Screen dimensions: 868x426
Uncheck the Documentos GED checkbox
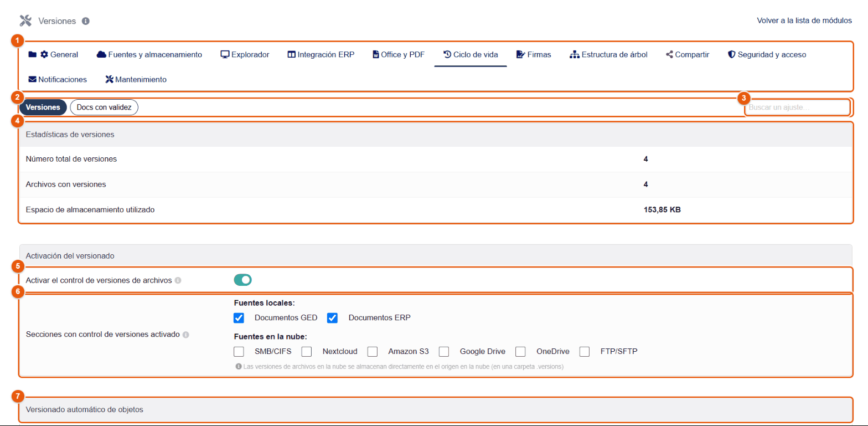(x=239, y=318)
